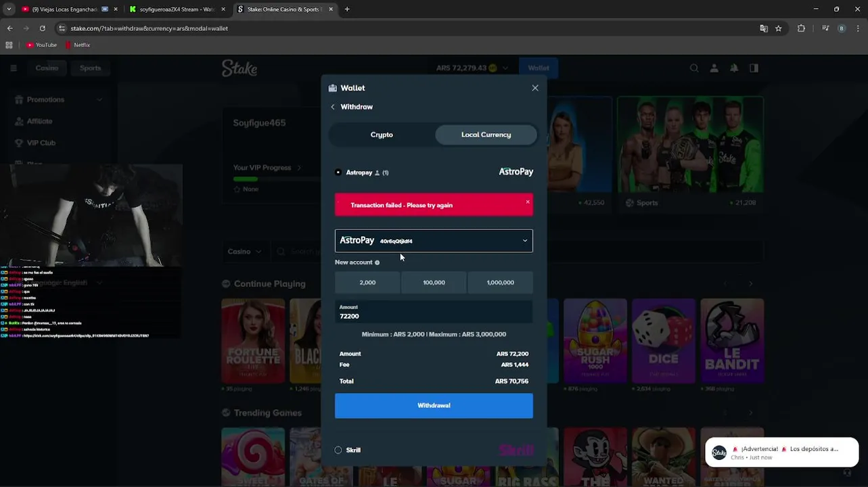Screen dimensions: 868x487
Task: Open the Sugar Rush game thumbnail
Action: [x=595, y=341]
